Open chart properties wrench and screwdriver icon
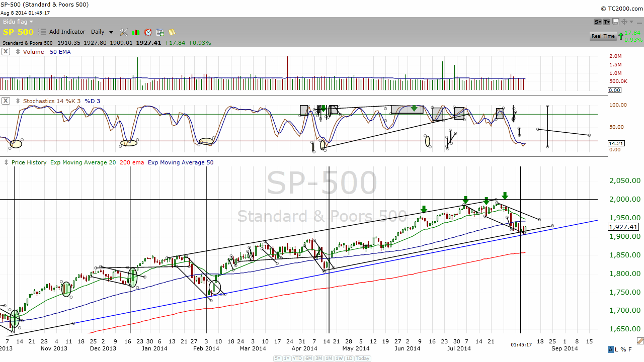 (x=123, y=32)
